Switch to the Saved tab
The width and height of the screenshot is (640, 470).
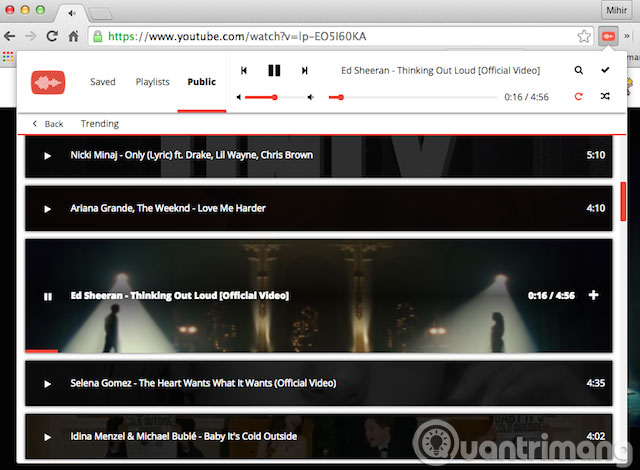pyautogui.click(x=103, y=82)
